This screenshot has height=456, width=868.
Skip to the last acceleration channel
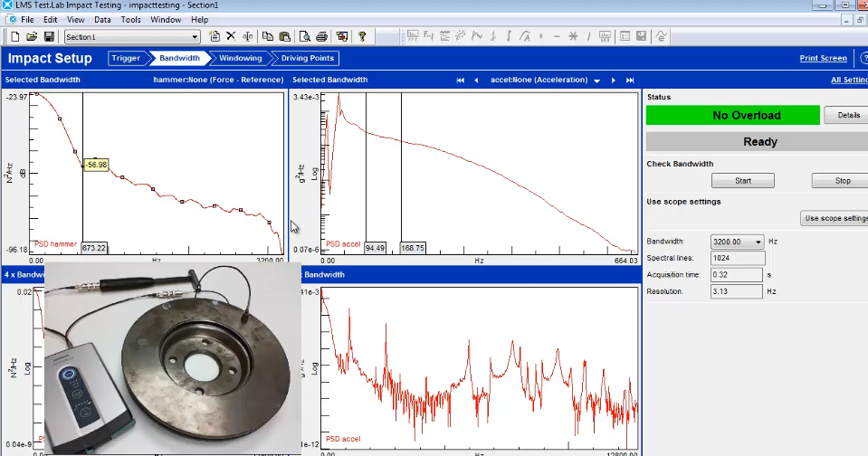point(630,81)
